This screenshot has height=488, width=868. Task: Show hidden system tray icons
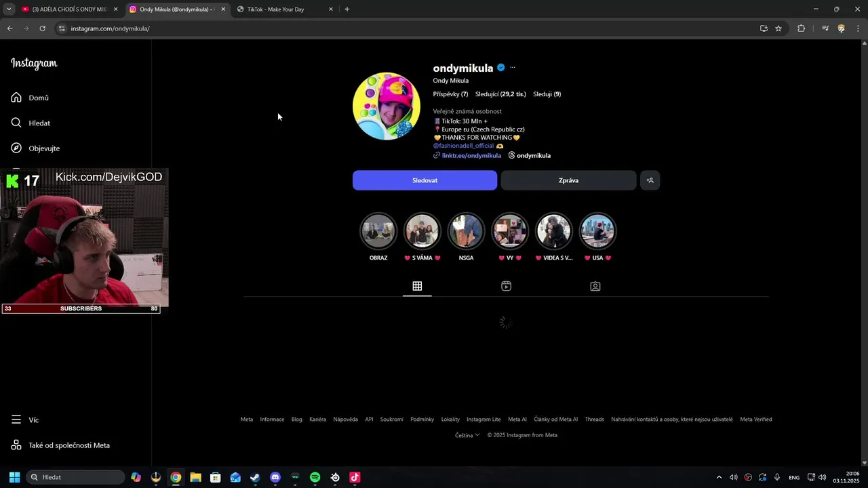(x=719, y=477)
